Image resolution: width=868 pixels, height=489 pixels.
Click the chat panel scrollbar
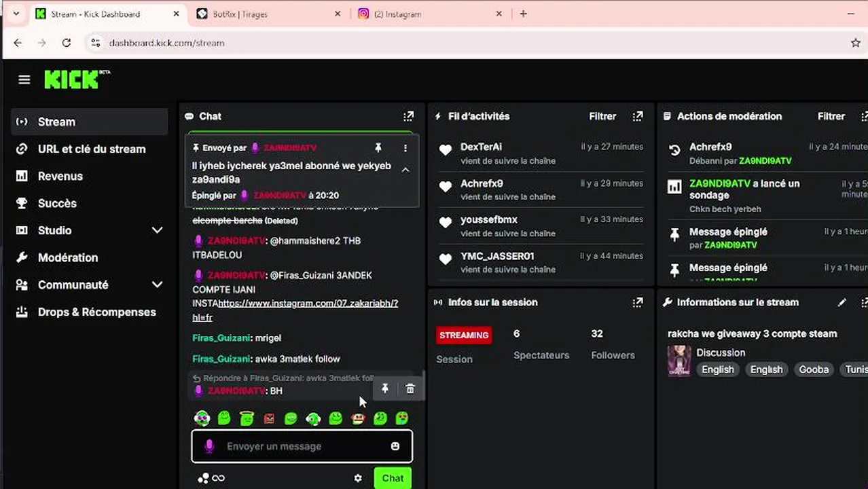[x=423, y=385]
